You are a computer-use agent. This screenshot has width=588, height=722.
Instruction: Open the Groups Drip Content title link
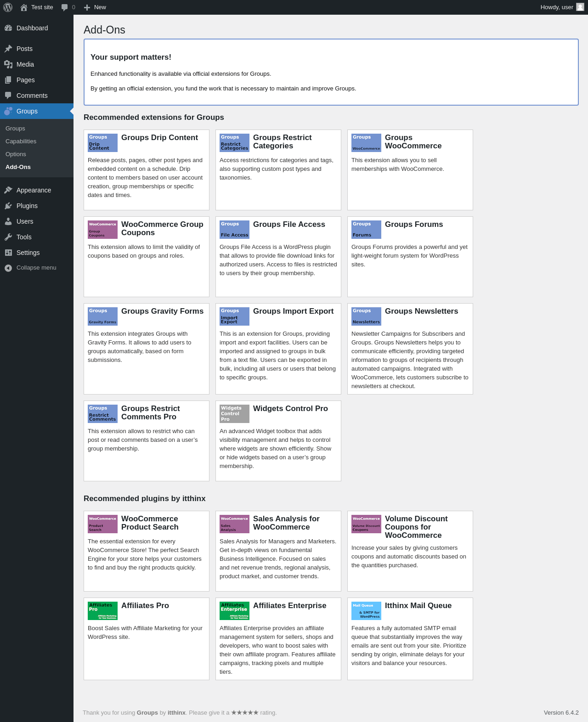click(159, 138)
